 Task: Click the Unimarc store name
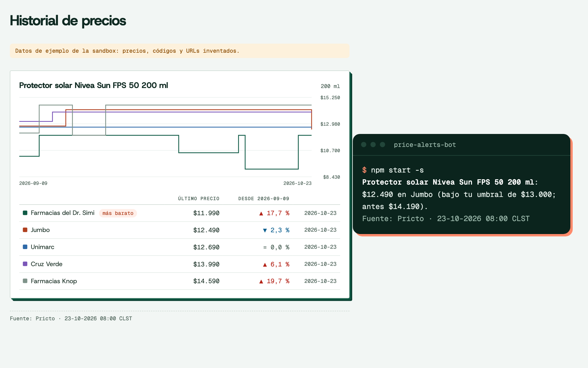coord(43,247)
